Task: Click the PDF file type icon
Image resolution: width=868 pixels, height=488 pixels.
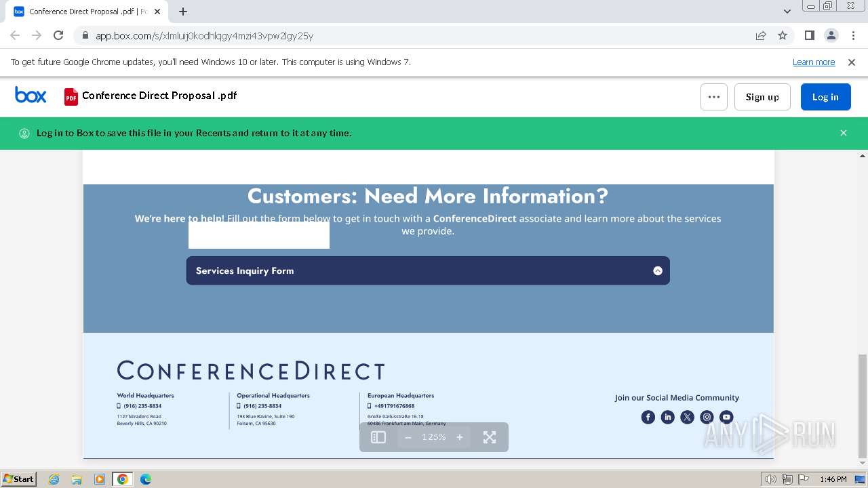Action: [71, 97]
